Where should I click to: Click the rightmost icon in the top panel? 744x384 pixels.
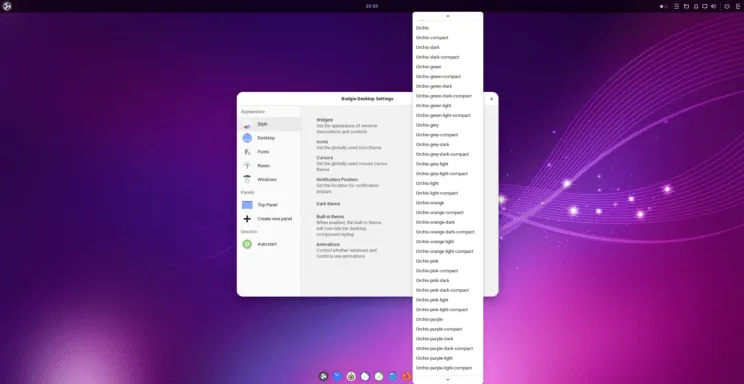click(x=738, y=6)
